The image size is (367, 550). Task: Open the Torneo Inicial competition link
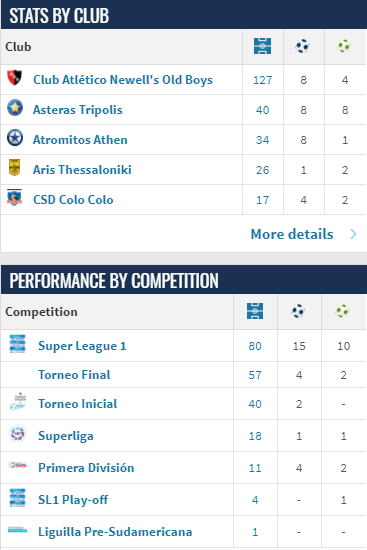[78, 404]
